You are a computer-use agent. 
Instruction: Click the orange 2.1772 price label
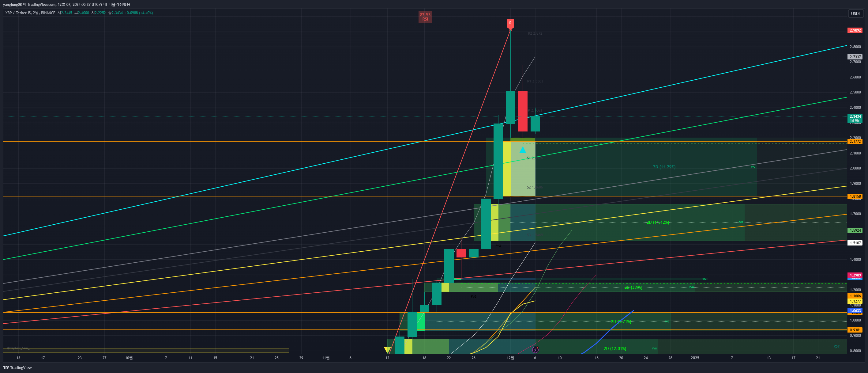(855, 142)
